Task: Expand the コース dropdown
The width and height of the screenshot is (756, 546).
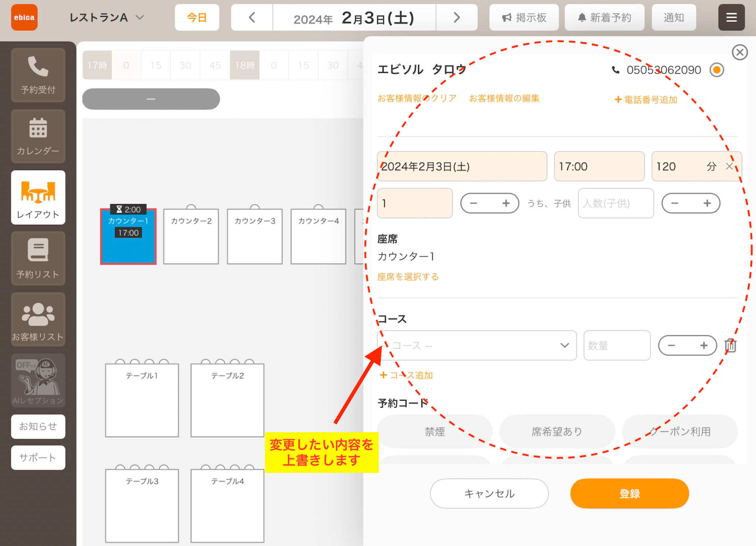Action: (477, 345)
